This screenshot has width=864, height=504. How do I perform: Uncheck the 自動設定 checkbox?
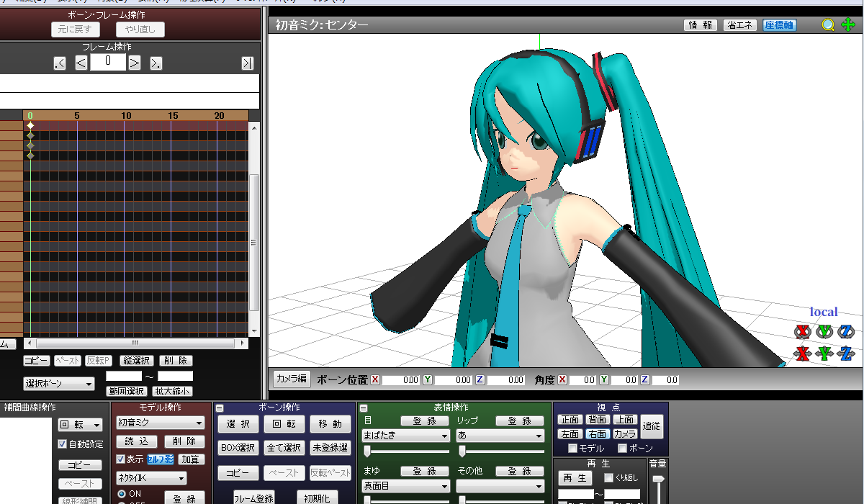point(63,444)
